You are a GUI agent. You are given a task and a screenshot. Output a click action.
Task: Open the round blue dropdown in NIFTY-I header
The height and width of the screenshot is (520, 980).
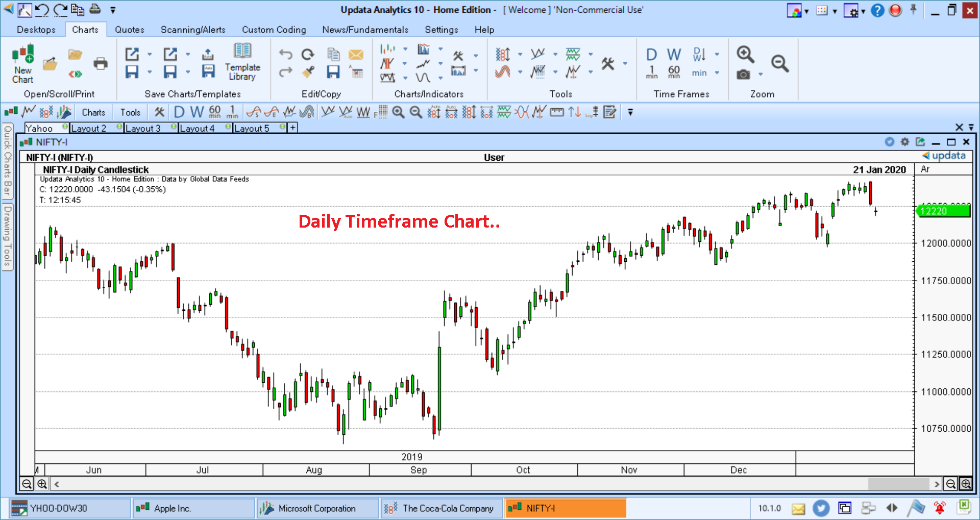[x=890, y=142]
